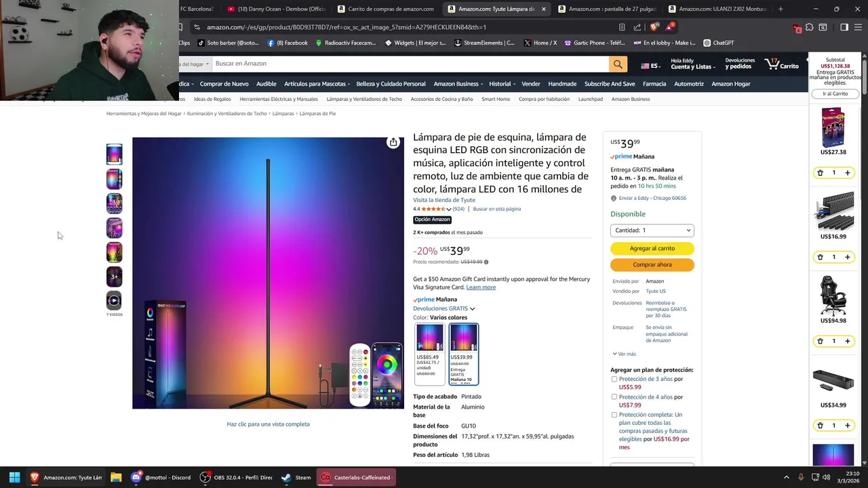Click the browser share page icon
Screen dimensions: 868x488
pyautogui.click(x=637, y=27)
